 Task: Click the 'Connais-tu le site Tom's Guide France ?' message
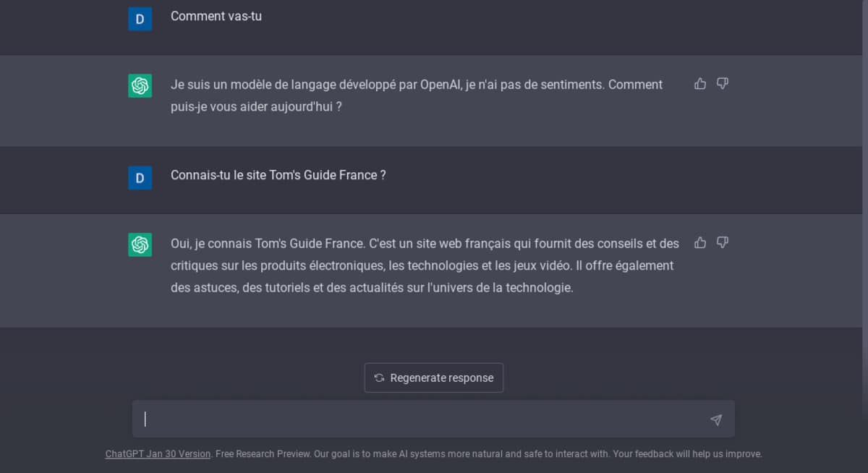[x=278, y=175]
